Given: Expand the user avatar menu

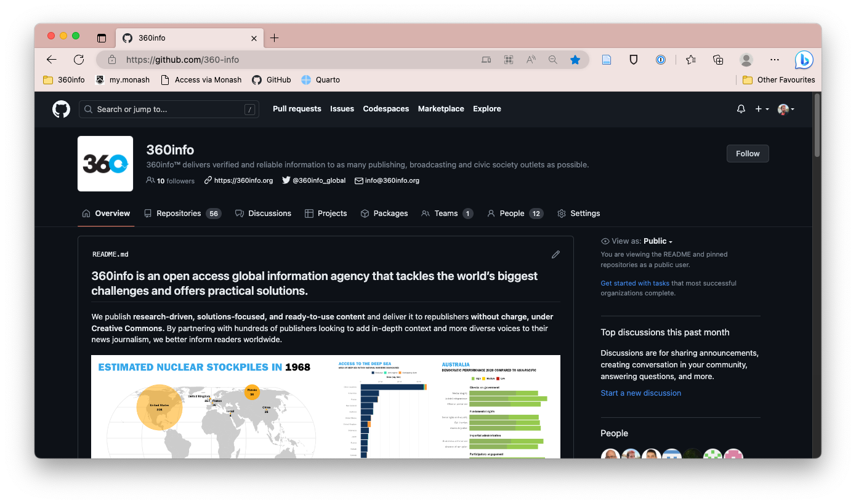Looking at the screenshot, I should point(786,109).
